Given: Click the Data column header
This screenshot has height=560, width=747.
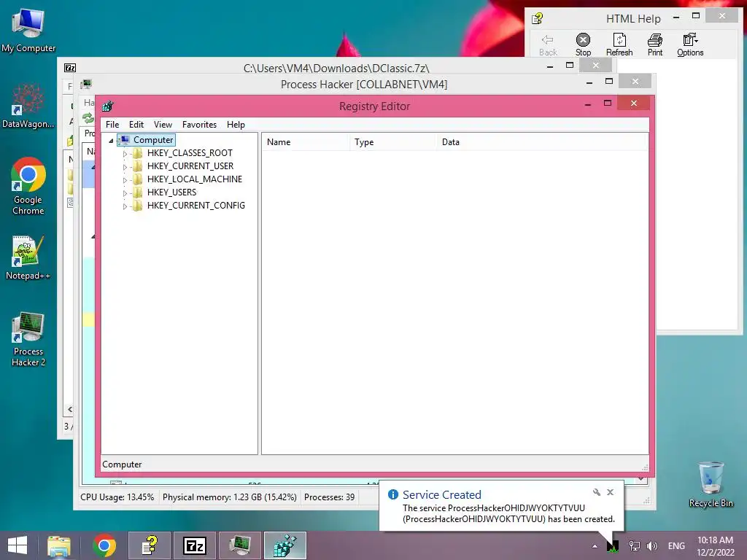Looking at the screenshot, I should tap(542, 142).
